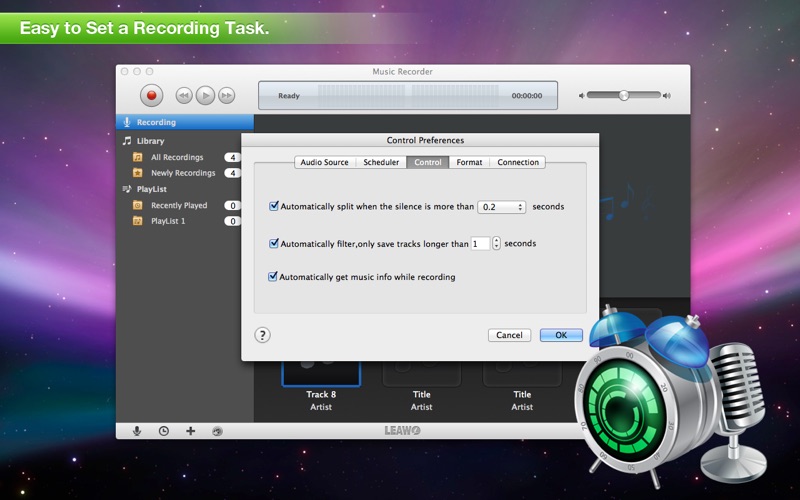Click the Ready status display
This screenshot has width=800, height=500.
(x=289, y=96)
